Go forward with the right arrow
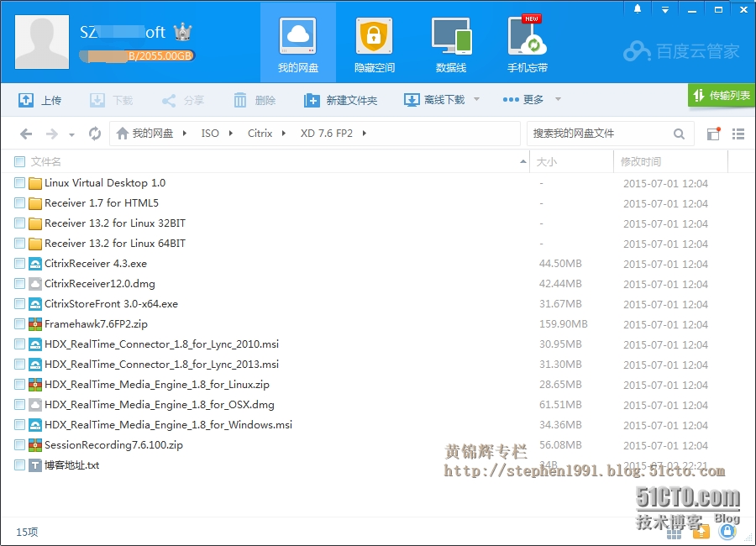The height and width of the screenshot is (546, 756). pyautogui.click(x=51, y=134)
